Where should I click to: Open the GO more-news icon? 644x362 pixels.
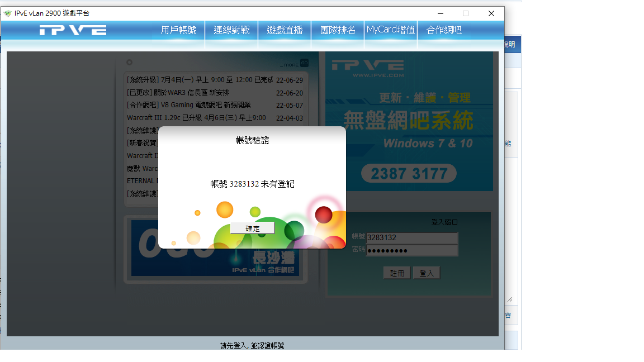point(304,63)
